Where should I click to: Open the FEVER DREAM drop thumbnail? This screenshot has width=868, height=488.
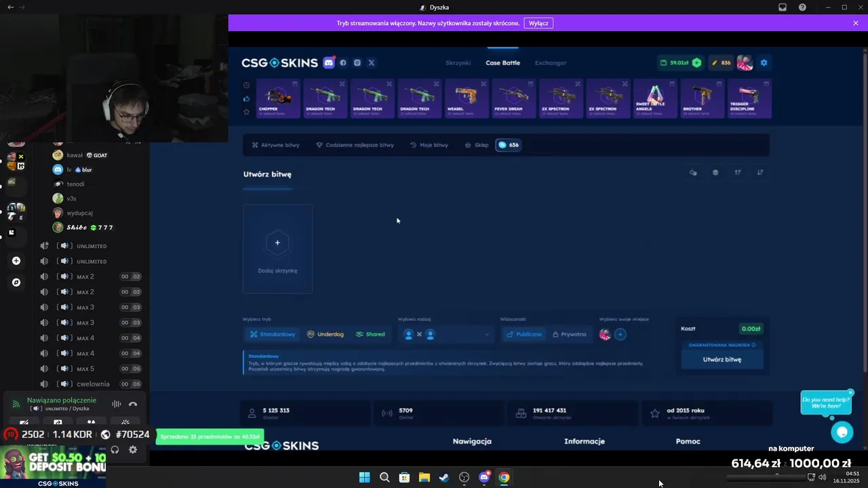(513, 99)
